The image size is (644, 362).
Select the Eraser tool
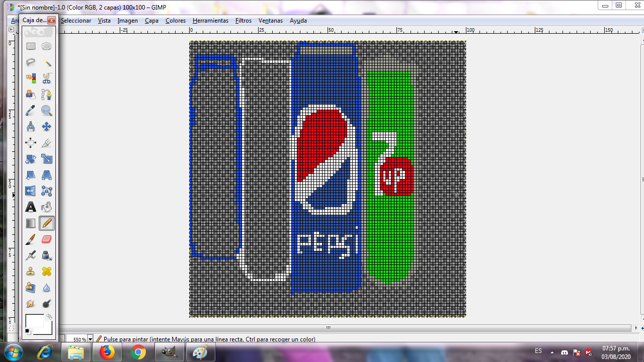pos(47,239)
